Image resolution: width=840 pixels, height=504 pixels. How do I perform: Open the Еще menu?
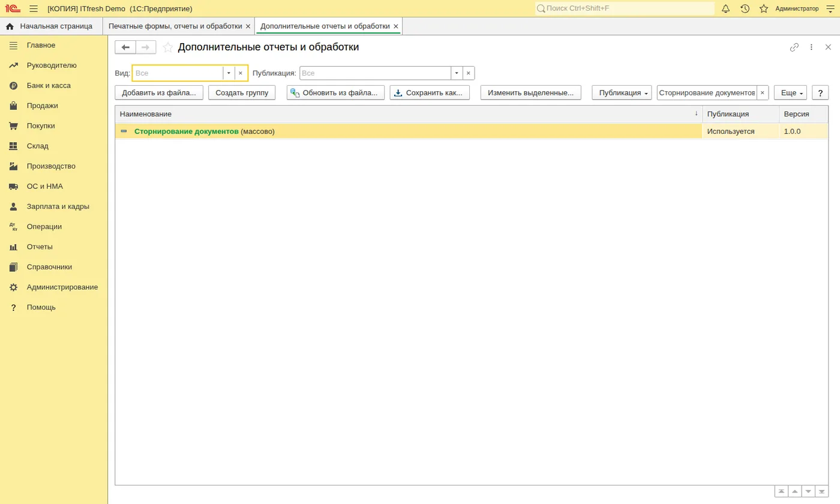pos(790,92)
